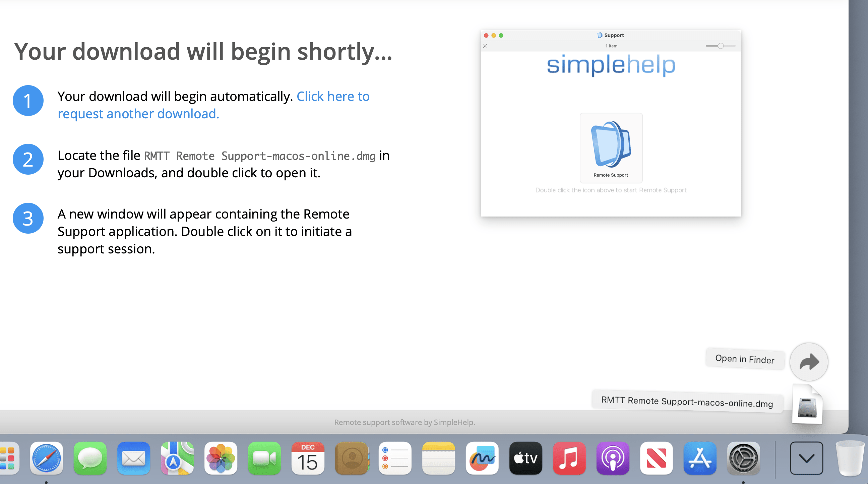Viewport: 868px width, 484px height.
Task: Launch FaceTime from the Dock
Action: (264, 458)
